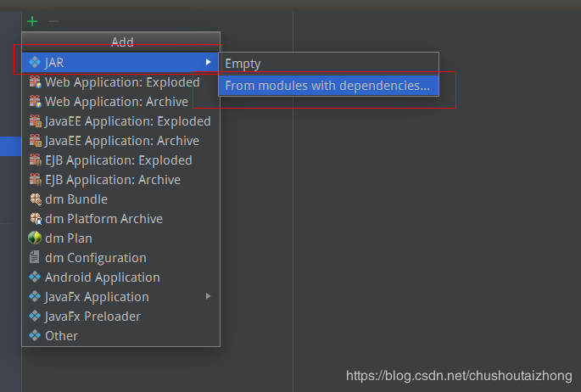Choose From modules with dependencies

[327, 86]
